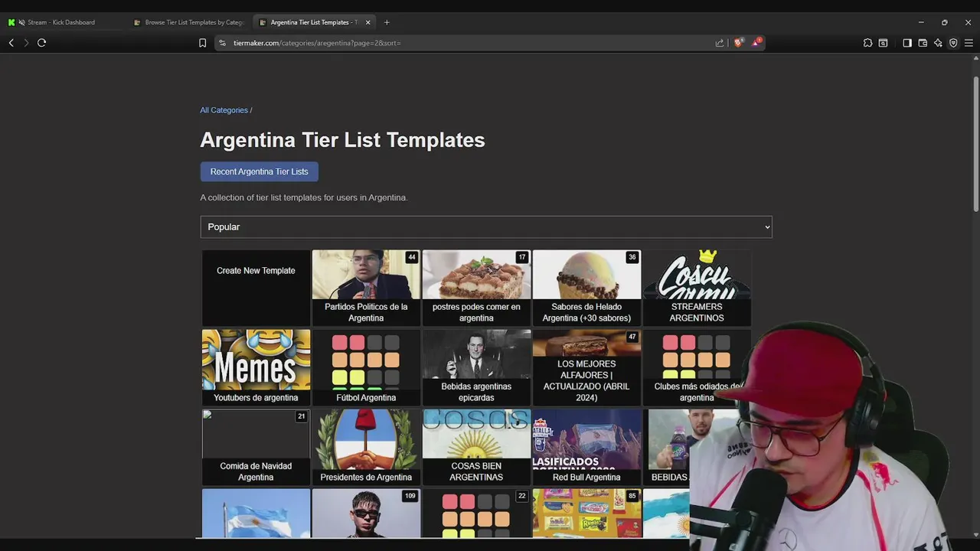This screenshot has width=980, height=551.
Task: Expand the Popular sort dropdown
Action: click(486, 227)
